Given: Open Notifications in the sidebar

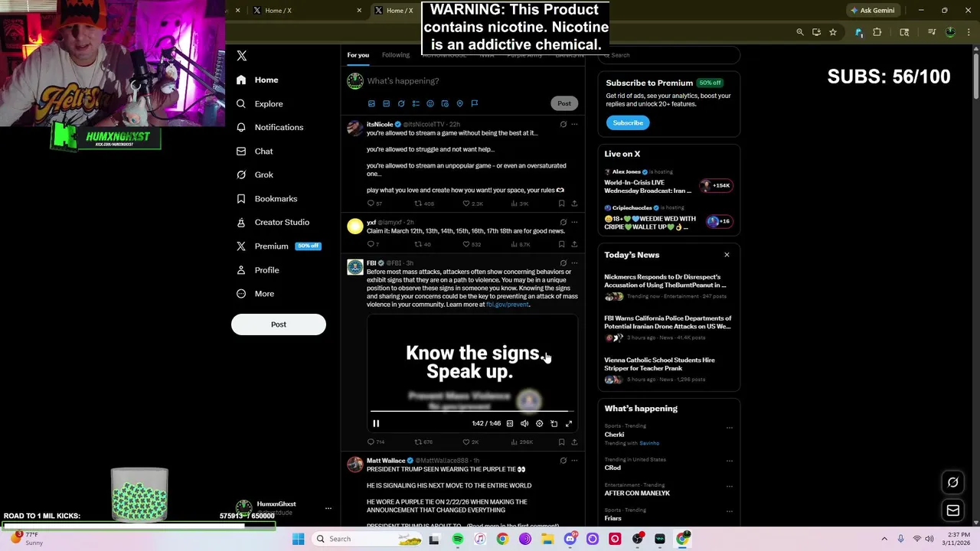Looking at the screenshot, I should point(269,127).
